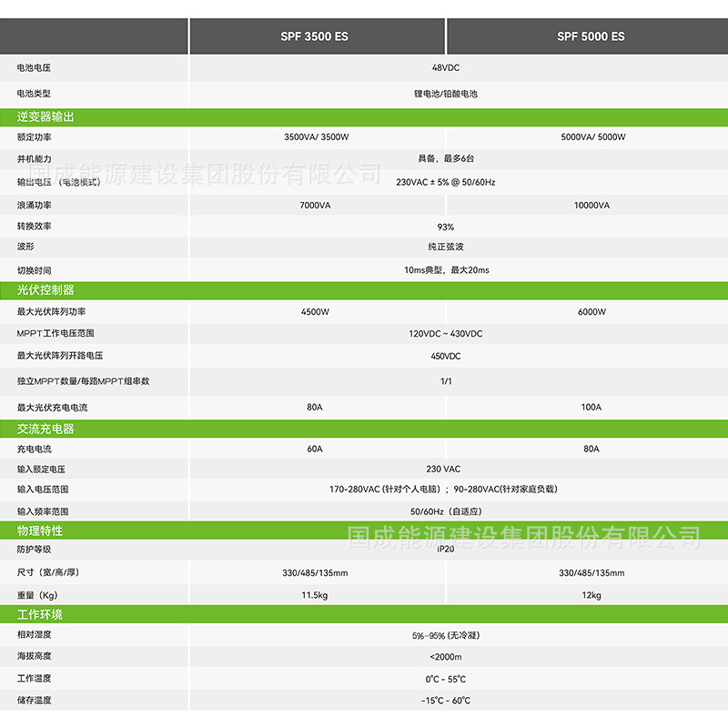Click the 5000VA/ 5000W rated power value

(593, 137)
